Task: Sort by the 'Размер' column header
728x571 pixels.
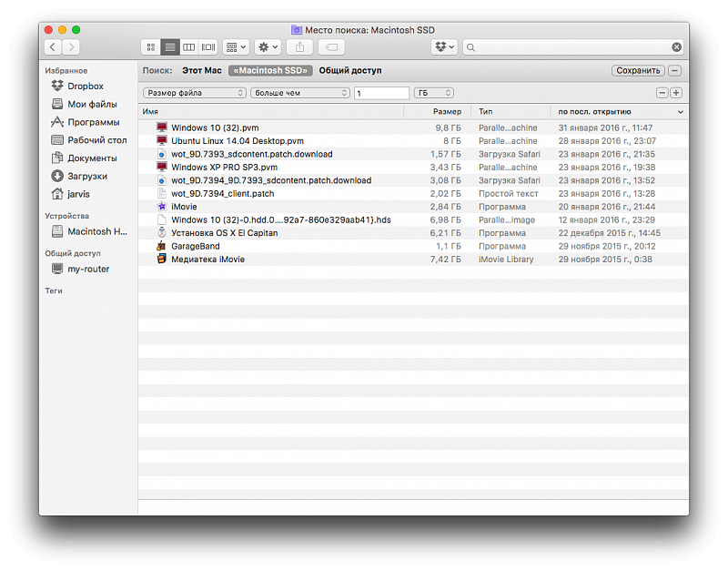Action: pos(447,111)
